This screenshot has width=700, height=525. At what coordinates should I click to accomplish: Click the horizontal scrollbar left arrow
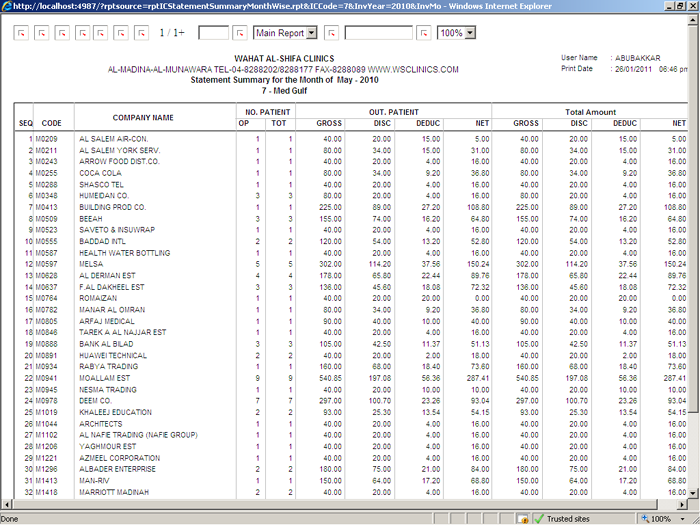pyautogui.click(x=6, y=504)
